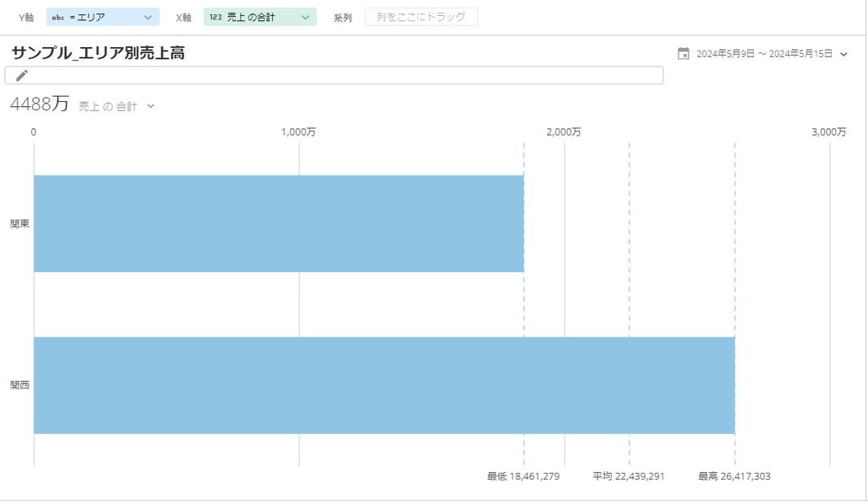Open the Y軸 エリア column dropdown
This screenshot has width=868, height=504.
pyautogui.click(x=103, y=17)
